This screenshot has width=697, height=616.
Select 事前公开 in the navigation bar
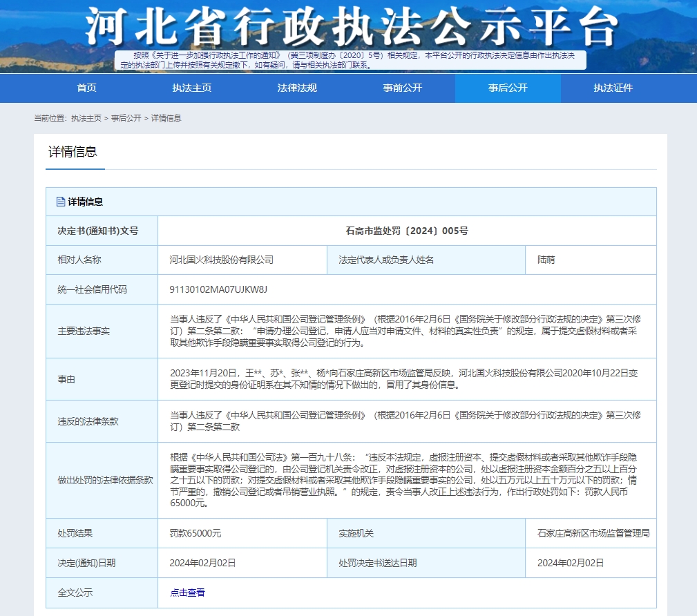tap(402, 88)
